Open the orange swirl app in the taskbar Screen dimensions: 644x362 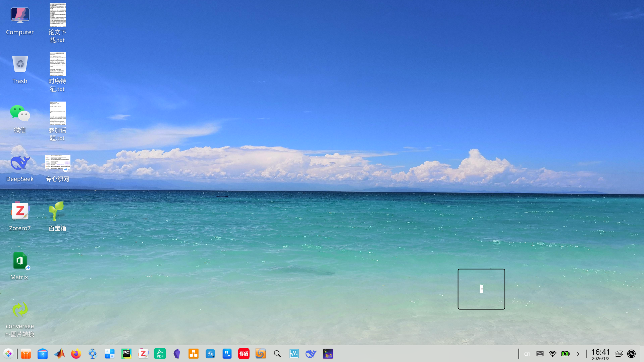coord(261,354)
